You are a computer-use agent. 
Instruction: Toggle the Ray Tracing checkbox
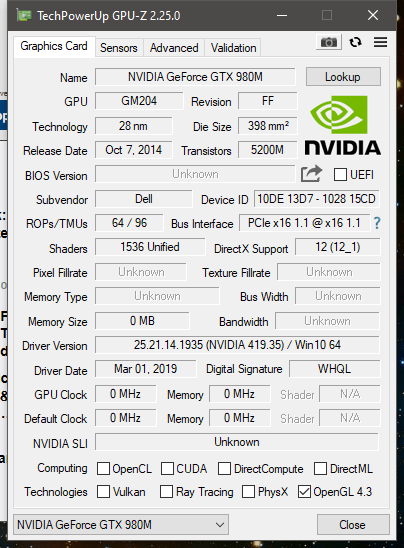166,491
